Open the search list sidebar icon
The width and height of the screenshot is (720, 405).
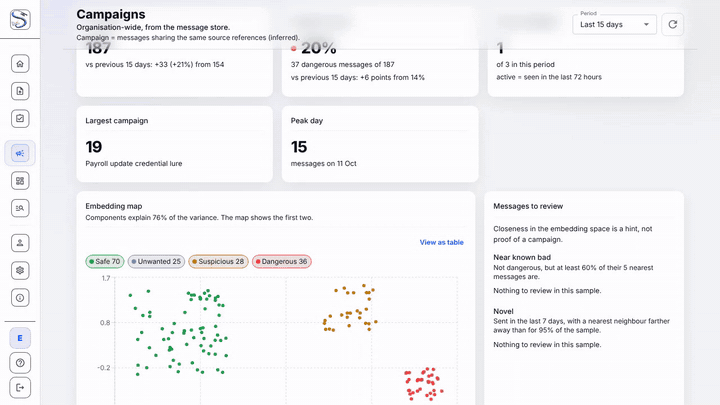pyautogui.click(x=20, y=208)
